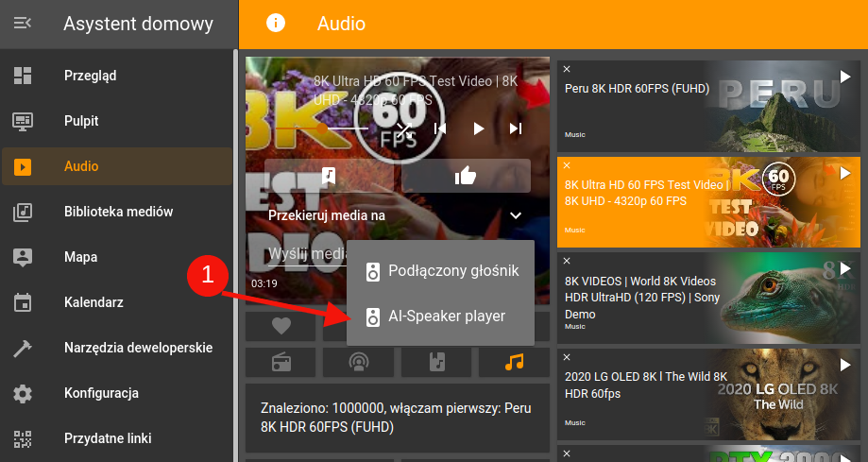Select the radio source icon
The width and height of the screenshot is (868, 462).
click(x=281, y=362)
